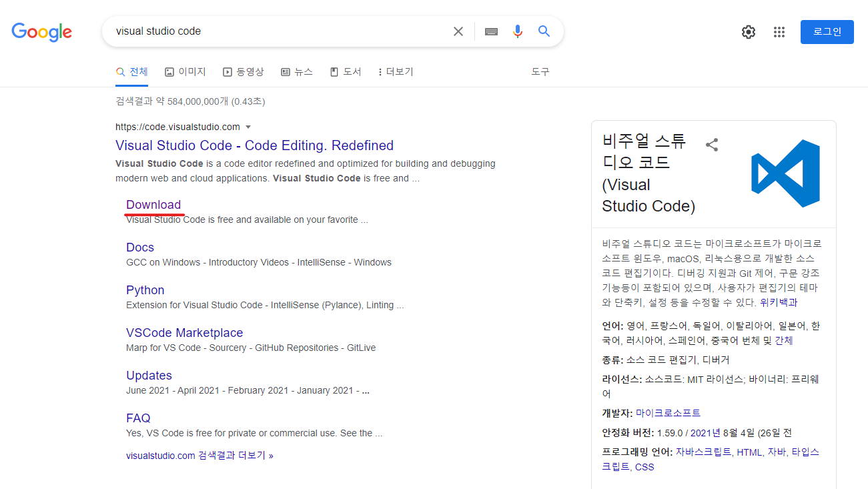Click the CSS language link
The width and height of the screenshot is (868, 489).
click(644, 467)
